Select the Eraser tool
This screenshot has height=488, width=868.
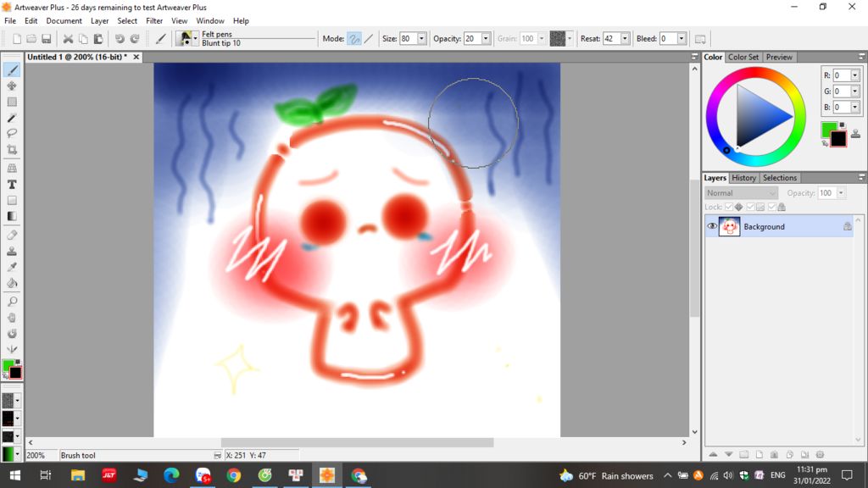[x=12, y=235]
